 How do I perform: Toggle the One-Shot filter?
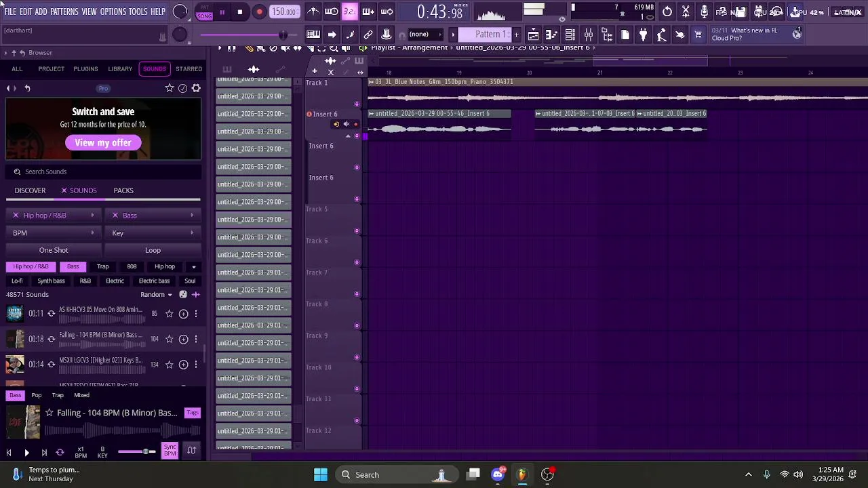pyautogui.click(x=54, y=250)
